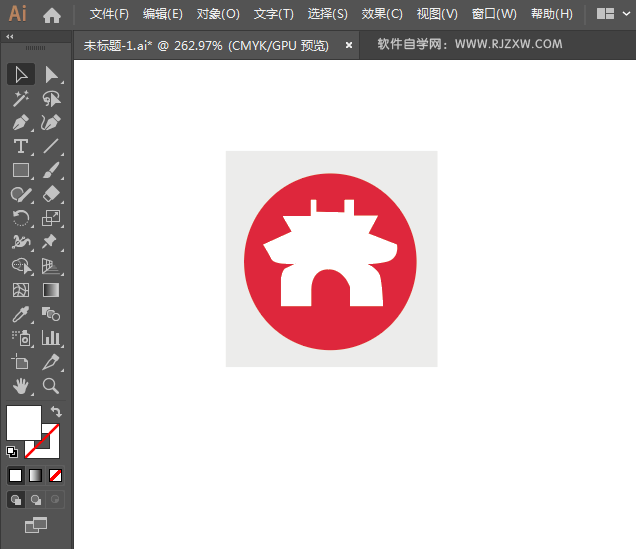
Task: Select the Column Graph tool
Action: pos(51,338)
